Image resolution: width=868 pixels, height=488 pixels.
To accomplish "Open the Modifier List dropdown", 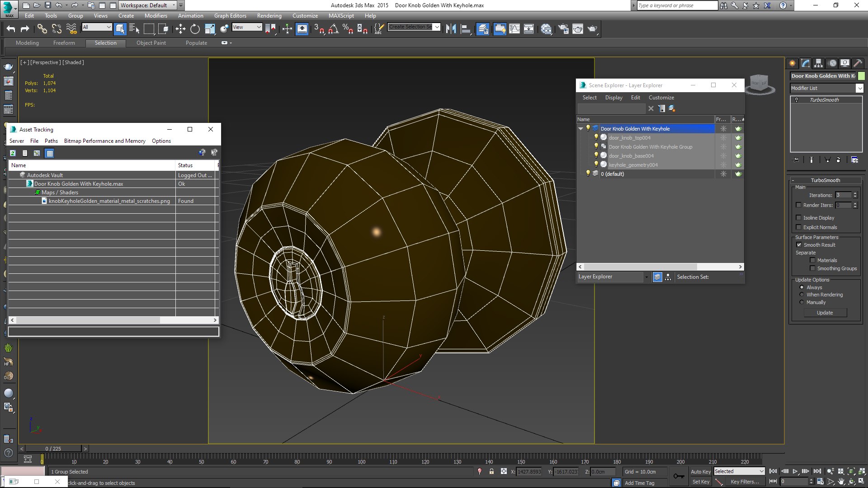I will (x=827, y=88).
